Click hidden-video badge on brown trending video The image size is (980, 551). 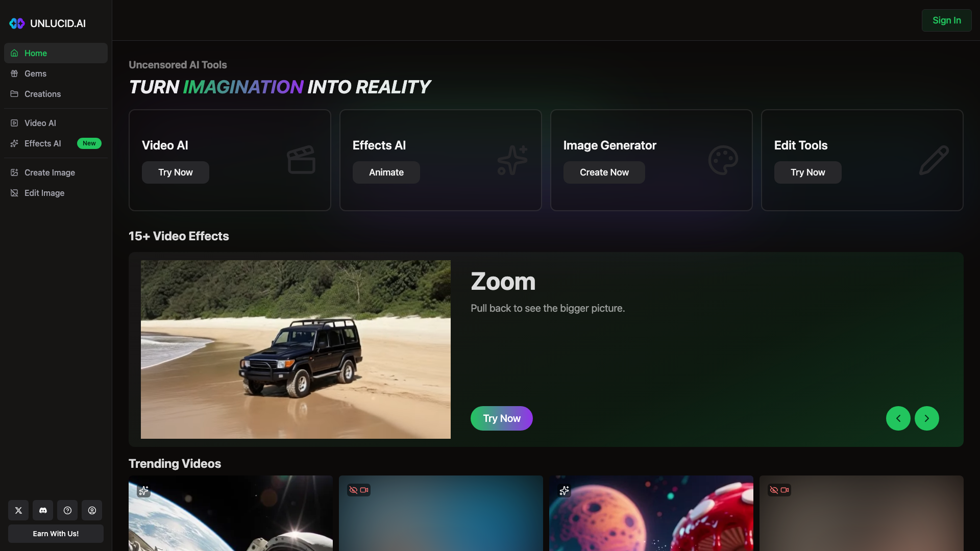click(779, 490)
